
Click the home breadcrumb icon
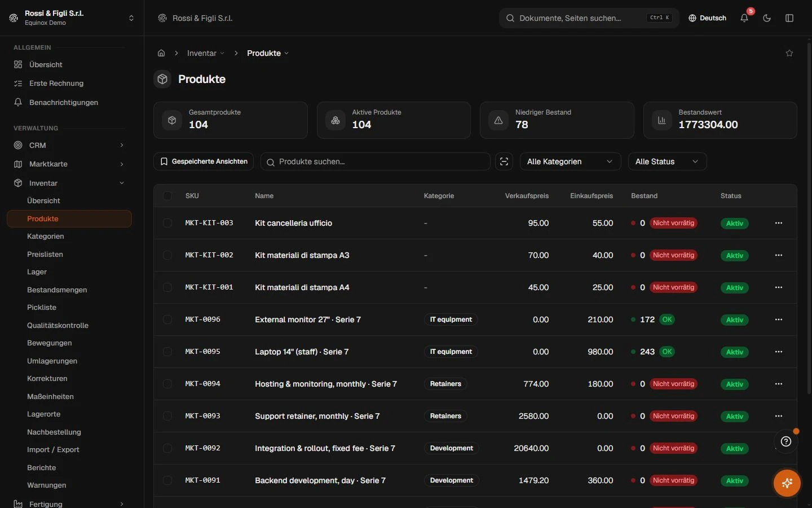point(161,53)
